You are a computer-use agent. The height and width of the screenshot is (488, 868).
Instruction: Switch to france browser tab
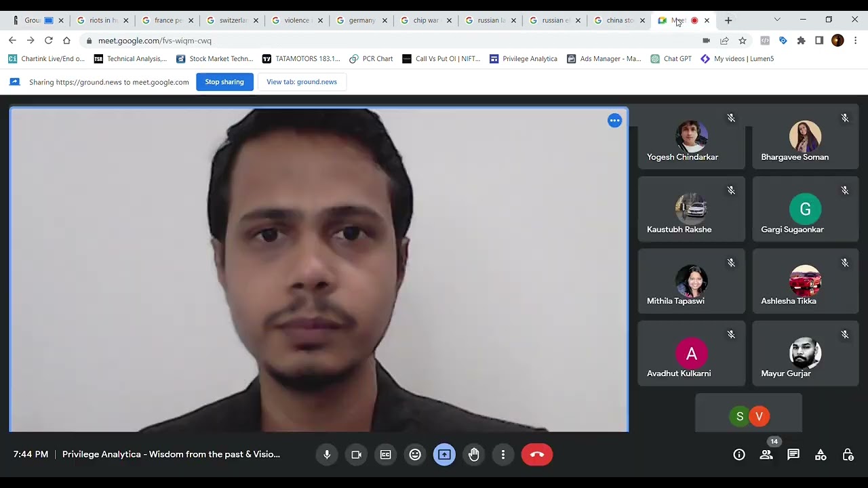(x=167, y=20)
